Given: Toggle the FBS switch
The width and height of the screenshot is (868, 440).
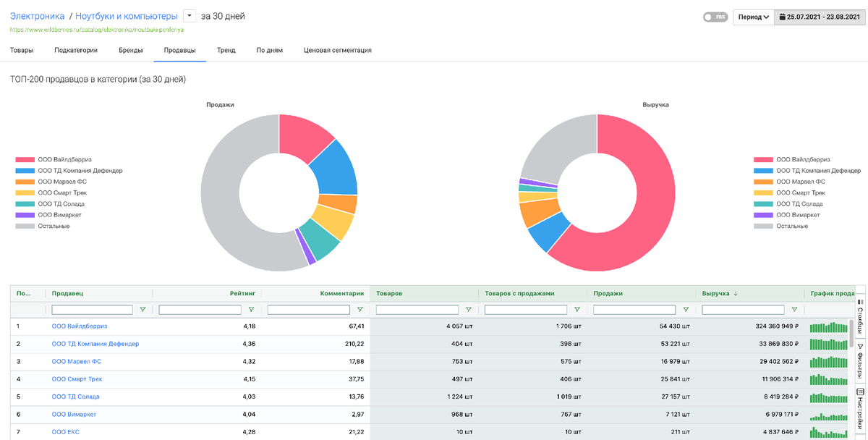Looking at the screenshot, I should tap(715, 17).
